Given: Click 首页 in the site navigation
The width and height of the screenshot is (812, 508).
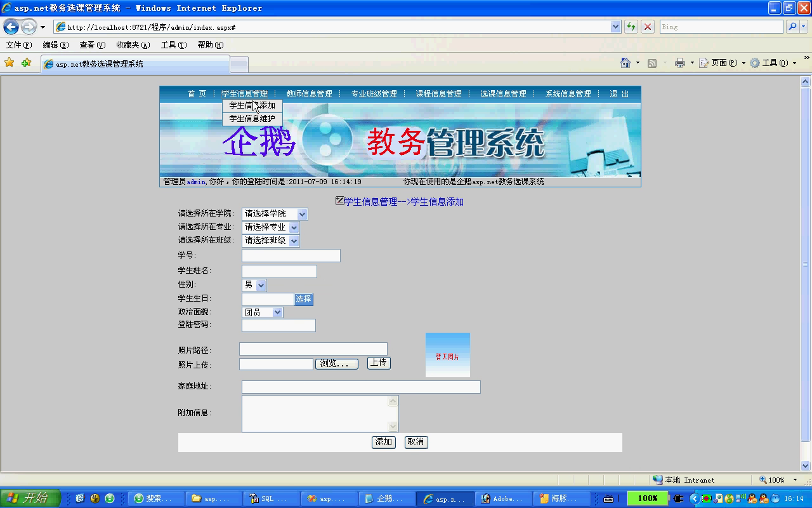Looking at the screenshot, I should point(197,94).
